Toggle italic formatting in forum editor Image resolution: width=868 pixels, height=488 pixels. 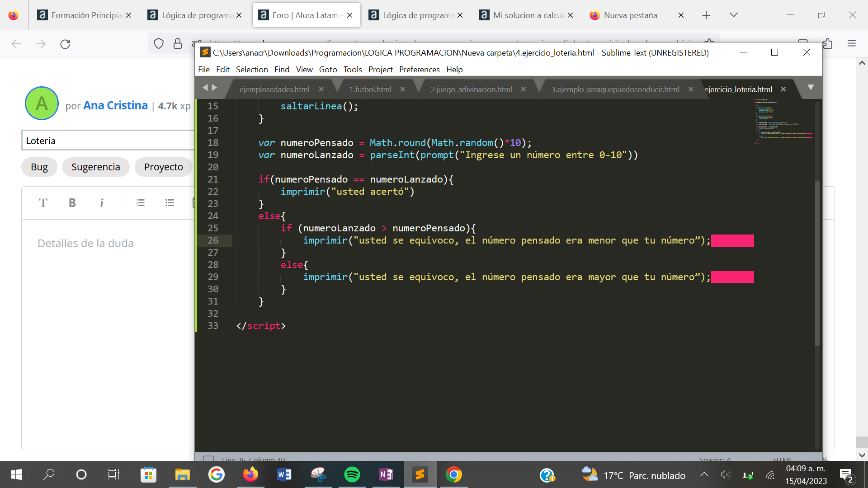click(x=102, y=203)
